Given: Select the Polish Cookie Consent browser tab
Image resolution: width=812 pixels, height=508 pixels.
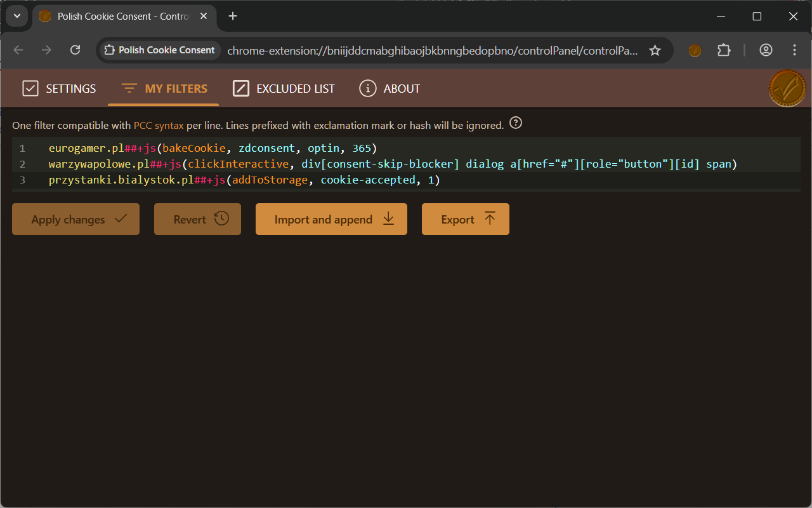Looking at the screenshot, I should 122,16.
